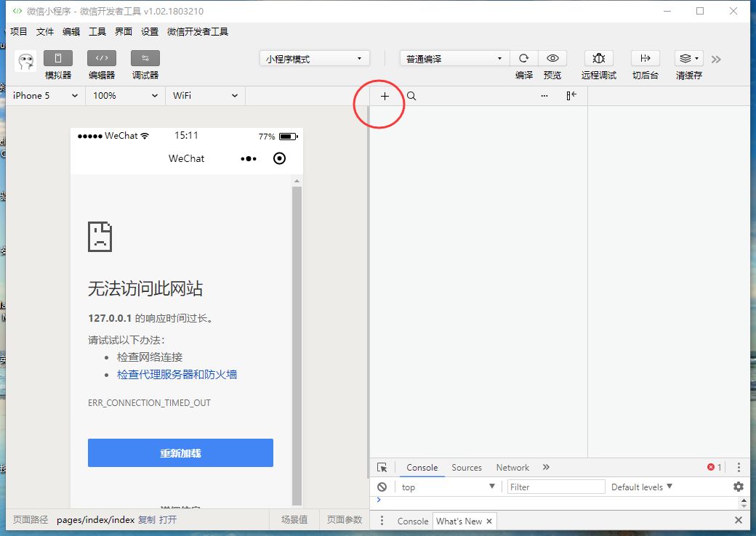Viewport: 756px width, 536px height.
Task: Click ERR_CONNECTION_TIMED_OUT error text
Action: pos(150,403)
